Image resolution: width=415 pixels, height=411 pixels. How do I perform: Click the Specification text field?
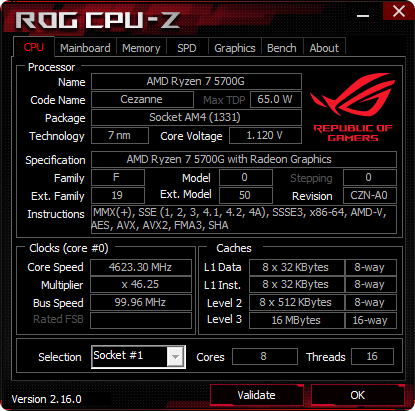(x=244, y=159)
